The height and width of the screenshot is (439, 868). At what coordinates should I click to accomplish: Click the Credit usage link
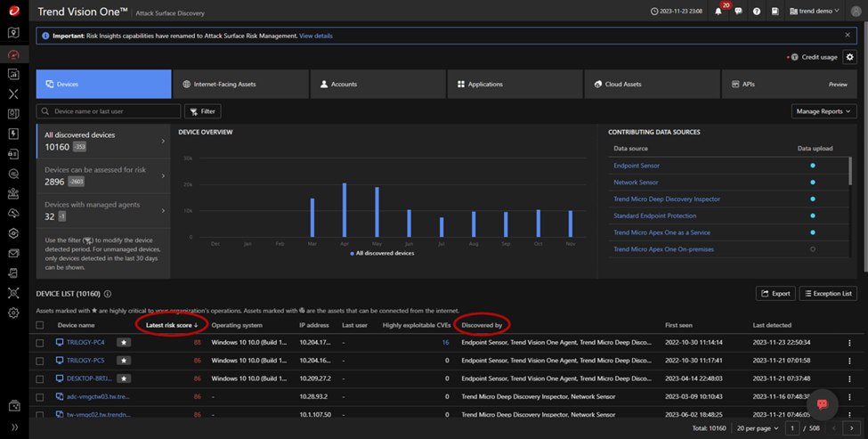pyautogui.click(x=819, y=57)
